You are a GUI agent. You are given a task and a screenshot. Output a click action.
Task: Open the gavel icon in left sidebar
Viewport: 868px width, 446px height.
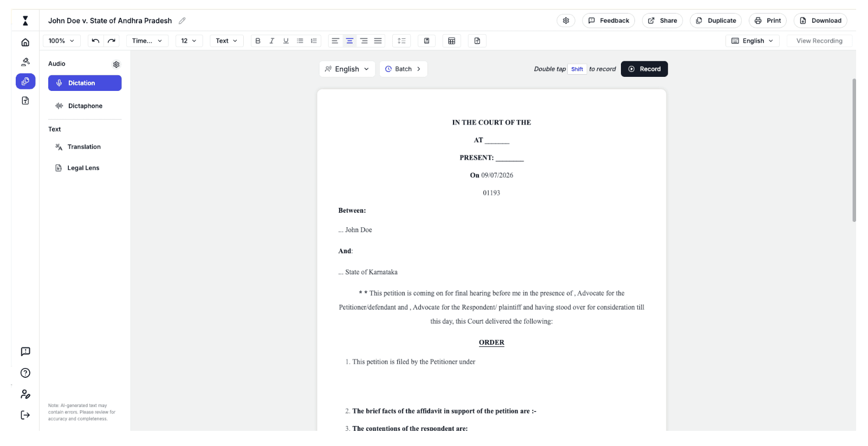pyautogui.click(x=25, y=62)
